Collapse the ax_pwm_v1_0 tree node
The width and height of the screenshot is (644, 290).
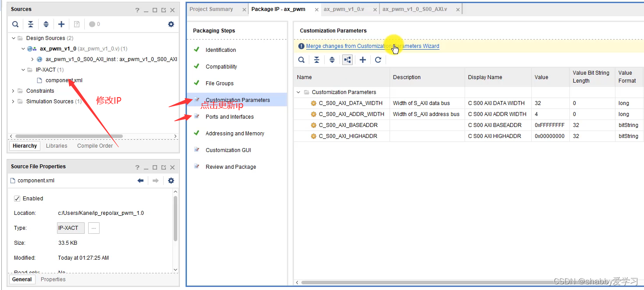tap(23, 49)
